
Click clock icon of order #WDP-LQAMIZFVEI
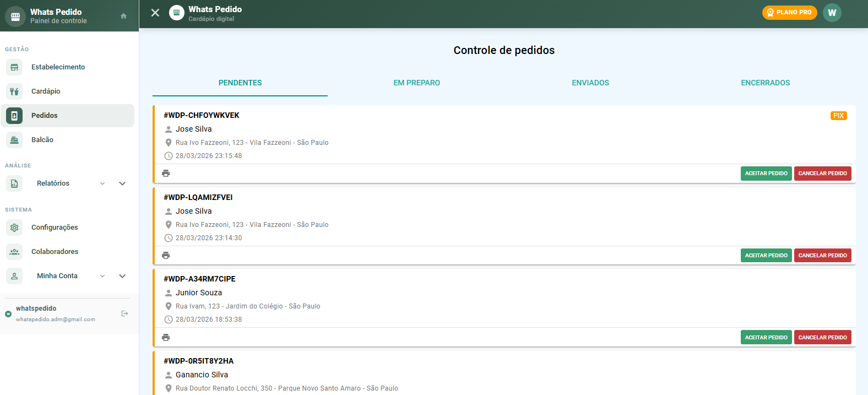pyautogui.click(x=169, y=238)
